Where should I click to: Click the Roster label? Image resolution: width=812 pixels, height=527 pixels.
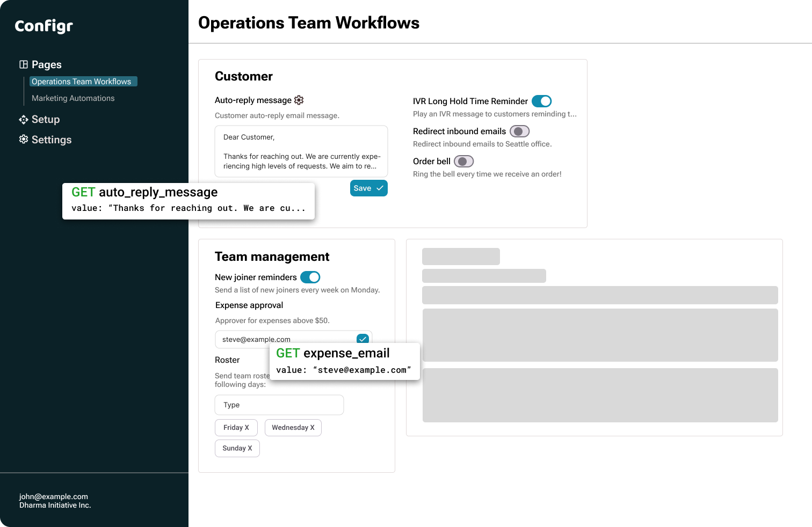(x=227, y=360)
